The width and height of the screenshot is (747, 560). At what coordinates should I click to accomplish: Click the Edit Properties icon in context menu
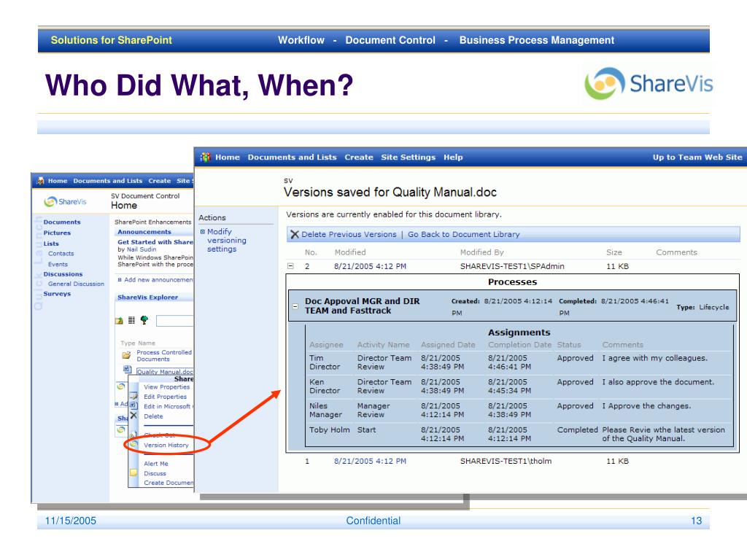pyautogui.click(x=134, y=396)
